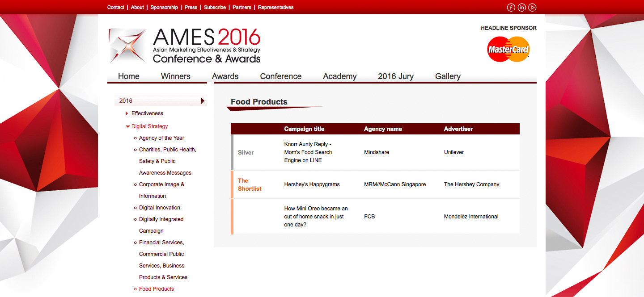Click the Campaign title column header
644x297 pixels.
(x=304, y=129)
